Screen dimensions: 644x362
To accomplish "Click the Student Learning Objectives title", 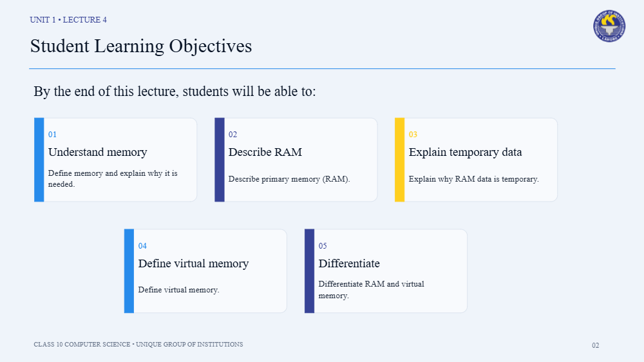I will [x=141, y=46].
